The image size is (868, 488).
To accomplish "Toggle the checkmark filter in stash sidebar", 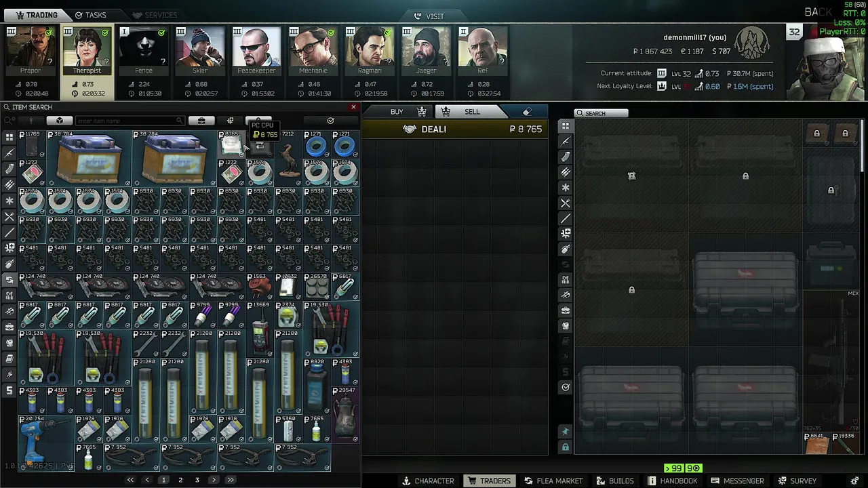I will coord(566,387).
